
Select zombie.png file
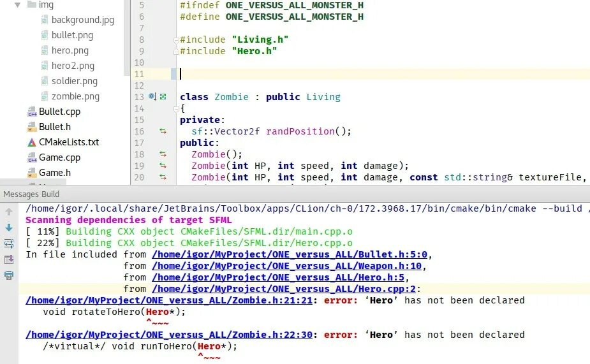tap(76, 96)
